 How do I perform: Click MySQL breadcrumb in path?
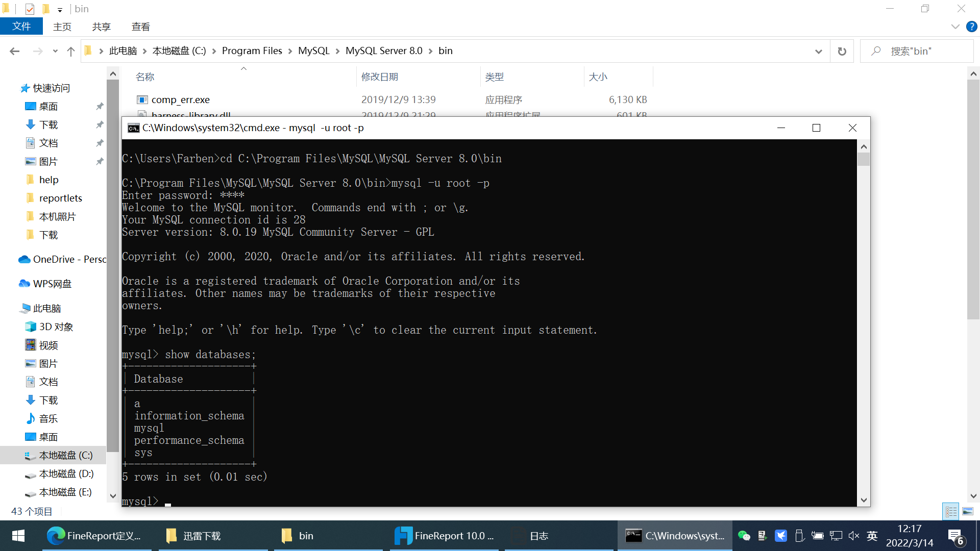click(314, 51)
